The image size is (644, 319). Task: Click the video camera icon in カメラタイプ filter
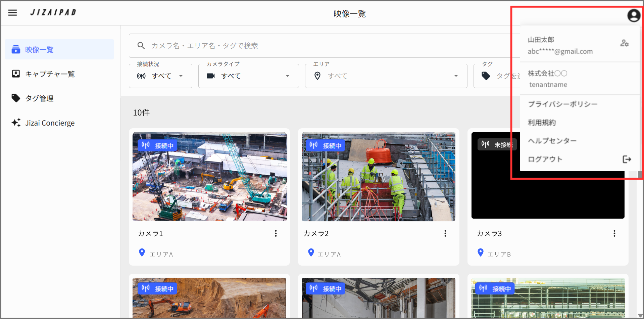point(211,76)
